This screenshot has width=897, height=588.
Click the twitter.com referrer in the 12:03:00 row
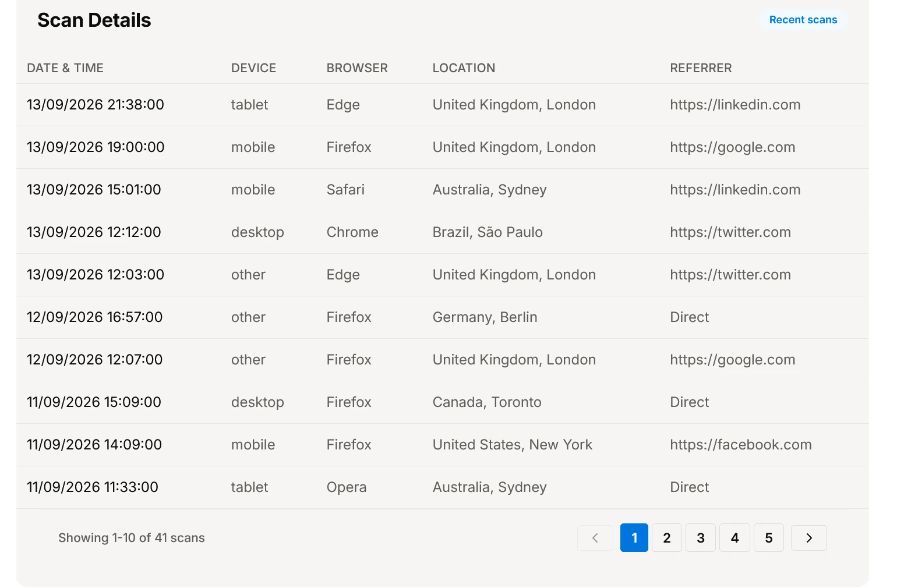730,275
